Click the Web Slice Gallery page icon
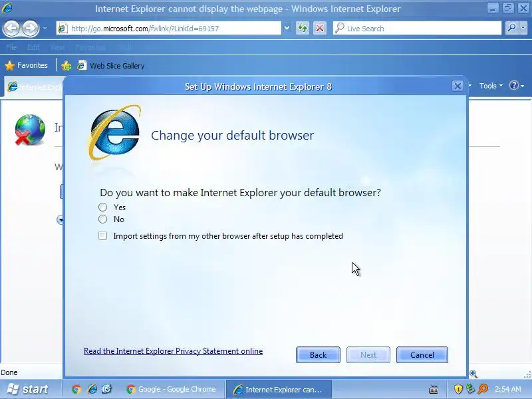This screenshot has height=399, width=532. pos(81,65)
